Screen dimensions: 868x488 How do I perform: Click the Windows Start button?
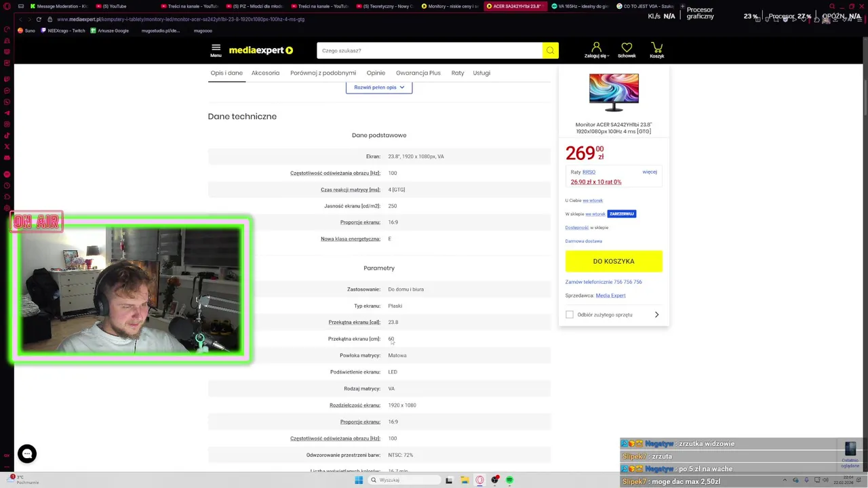pos(359,480)
